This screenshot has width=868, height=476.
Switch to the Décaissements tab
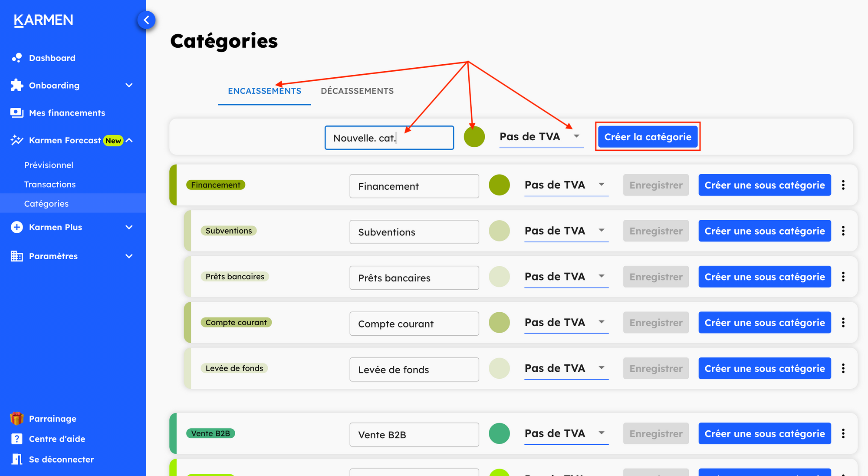coord(357,91)
